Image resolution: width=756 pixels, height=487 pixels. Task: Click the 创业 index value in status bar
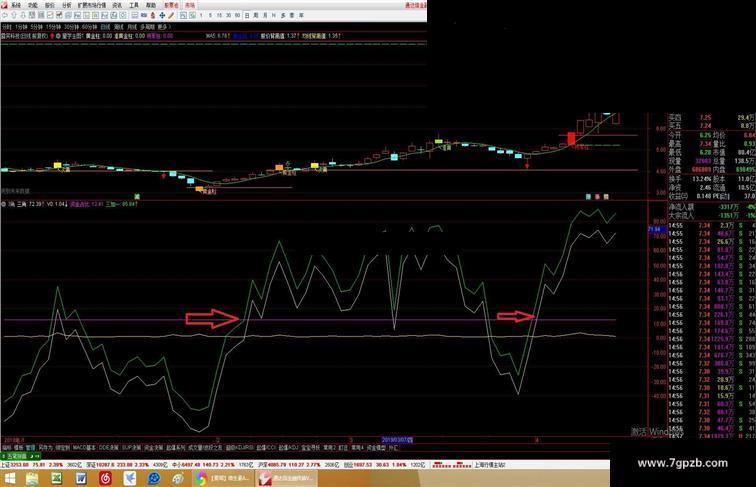click(363, 465)
